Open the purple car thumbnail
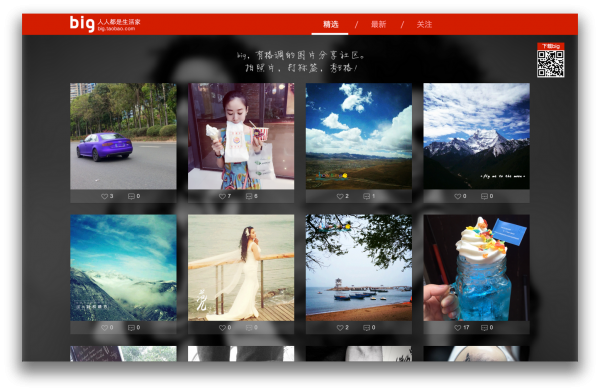 point(123,136)
